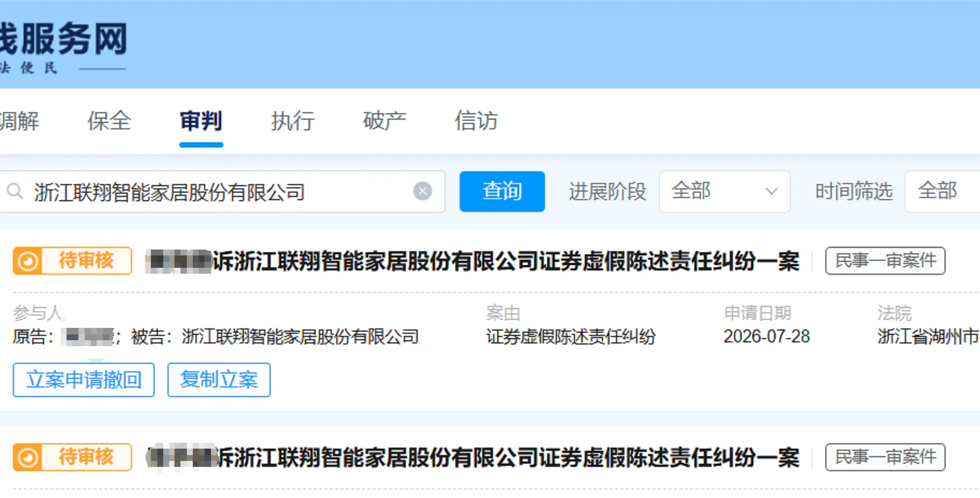The height and width of the screenshot is (498, 980).
Task: Click the second case's 待审核 status badge
Action: (72, 457)
